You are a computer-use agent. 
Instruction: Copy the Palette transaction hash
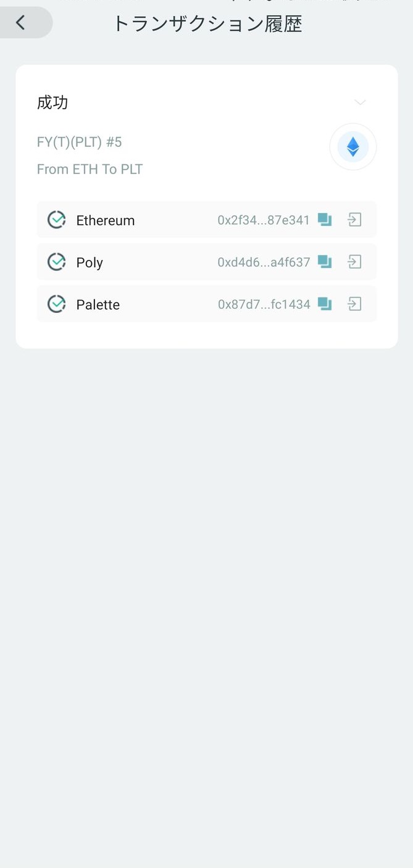[x=324, y=304]
